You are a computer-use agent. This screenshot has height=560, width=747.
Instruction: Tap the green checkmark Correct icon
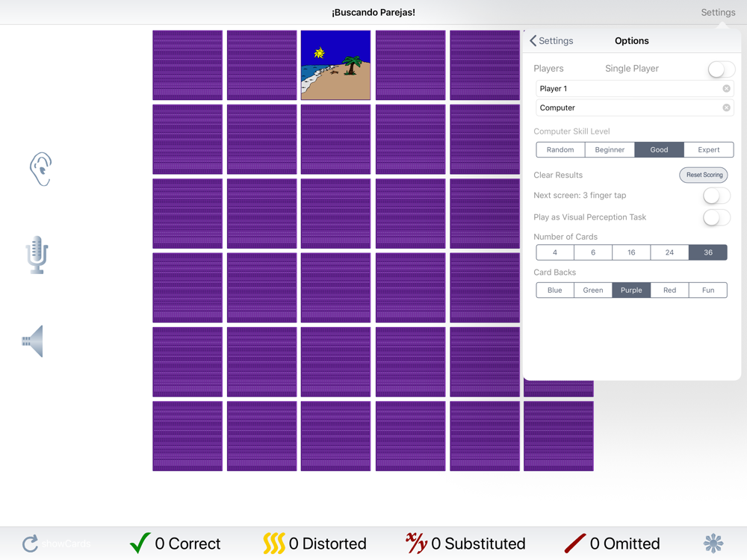point(140,543)
